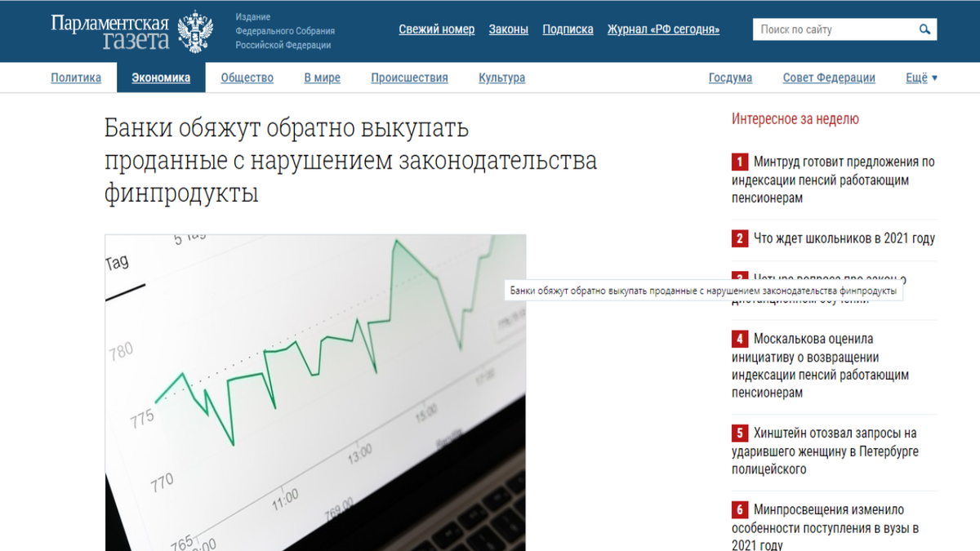Click the red number 1 badge
The image size is (980, 551).
740,162
